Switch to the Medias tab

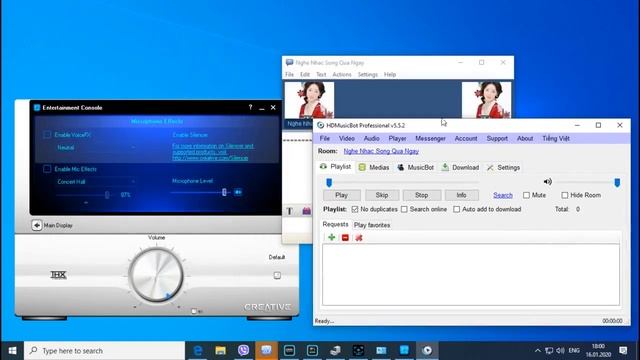[374, 167]
